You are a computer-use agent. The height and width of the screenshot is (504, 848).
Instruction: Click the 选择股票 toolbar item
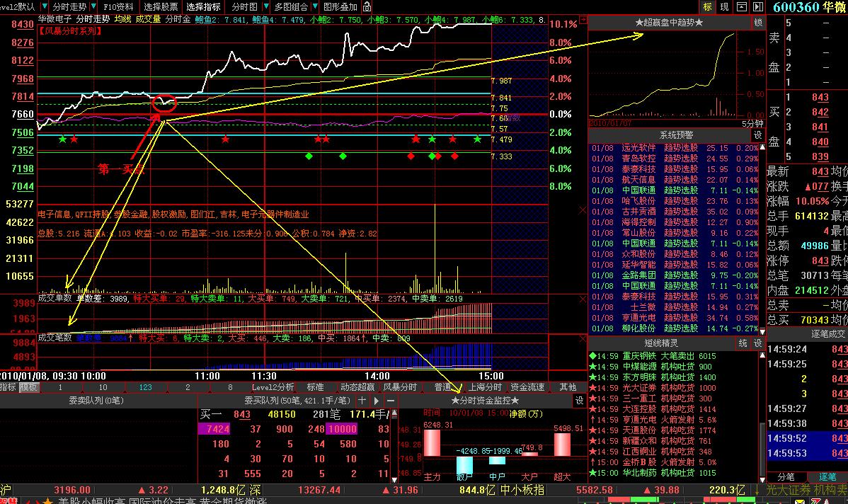161,6
